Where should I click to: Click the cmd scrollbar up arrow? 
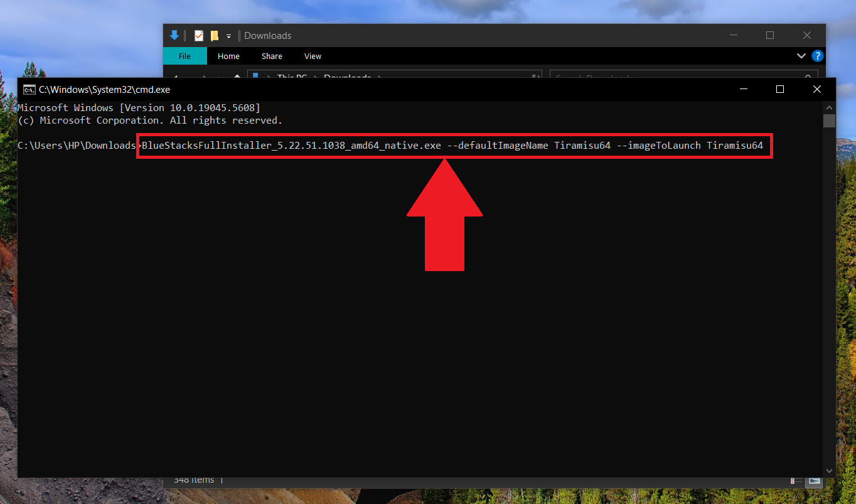pyautogui.click(x=829, y=107)
